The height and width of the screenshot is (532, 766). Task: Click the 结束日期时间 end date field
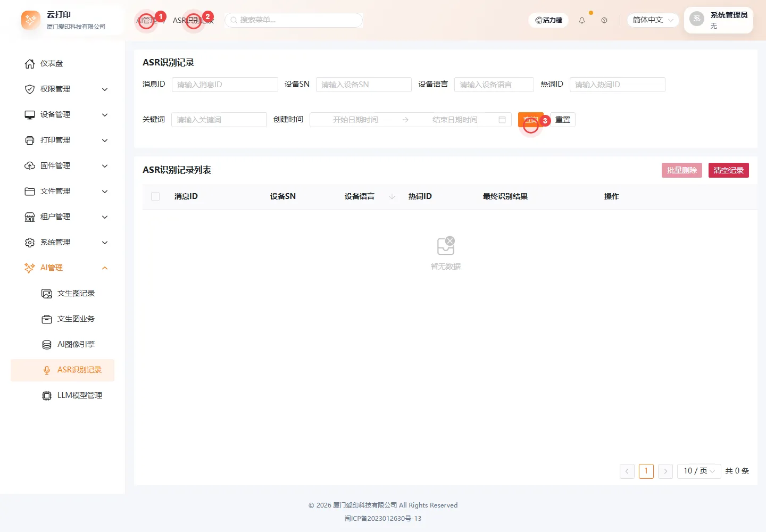pyautogui.click(x=455, y=120)
